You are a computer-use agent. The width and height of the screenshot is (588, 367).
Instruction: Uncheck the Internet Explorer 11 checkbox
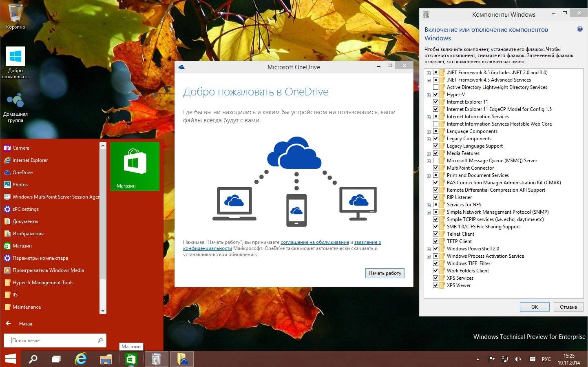(x=435, y=102)
